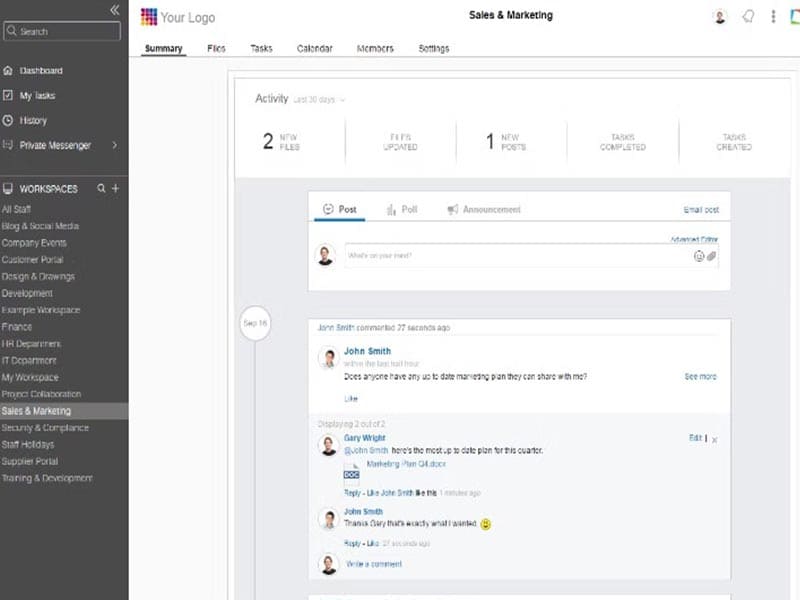Click the attachment paperclip icon
800x600 pixels.
point(712,256)
